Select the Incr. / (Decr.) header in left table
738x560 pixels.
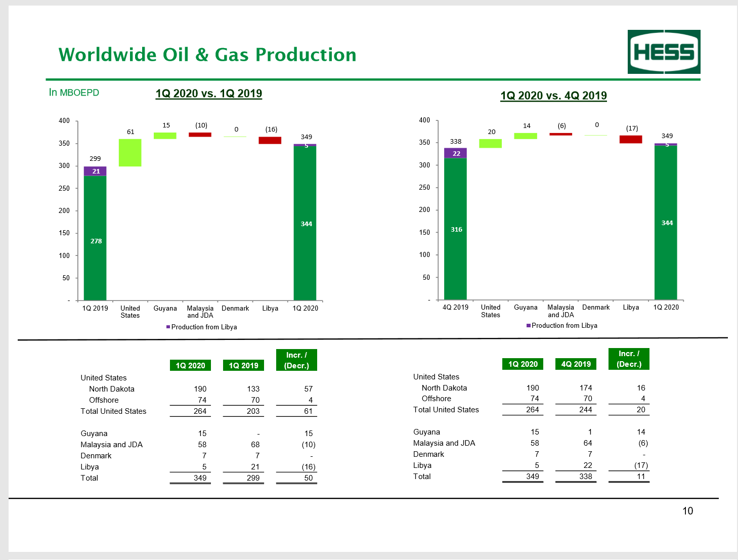[x=296, y=360]
